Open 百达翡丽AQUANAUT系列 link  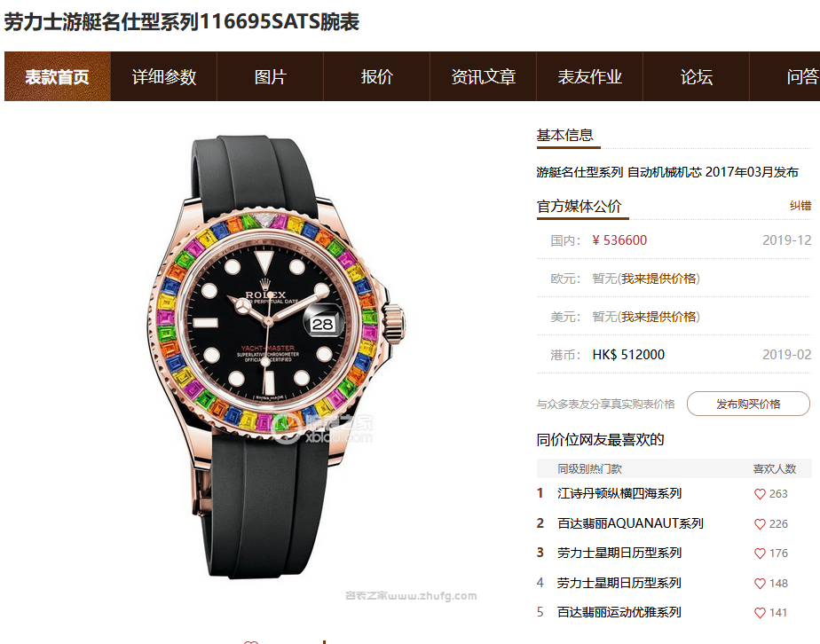(630, 523)
